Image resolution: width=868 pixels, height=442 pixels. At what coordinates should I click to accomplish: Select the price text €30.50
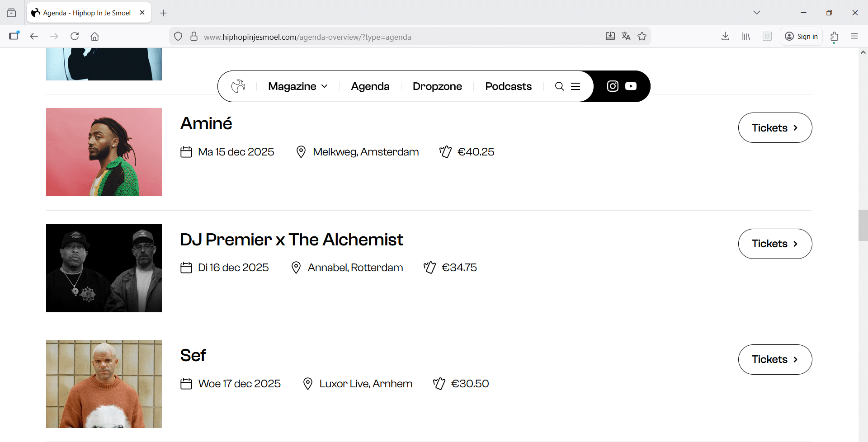coord(470,384)
